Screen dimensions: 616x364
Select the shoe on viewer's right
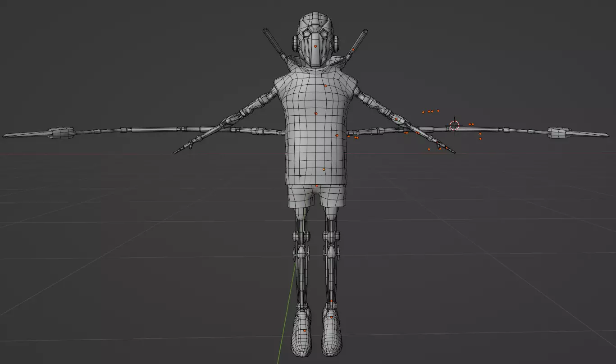332,331
